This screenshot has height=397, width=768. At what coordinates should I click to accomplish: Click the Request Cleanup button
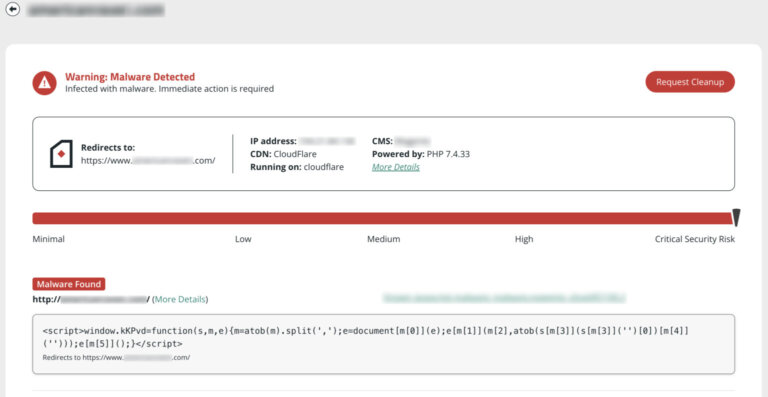(x=690, y=82)
